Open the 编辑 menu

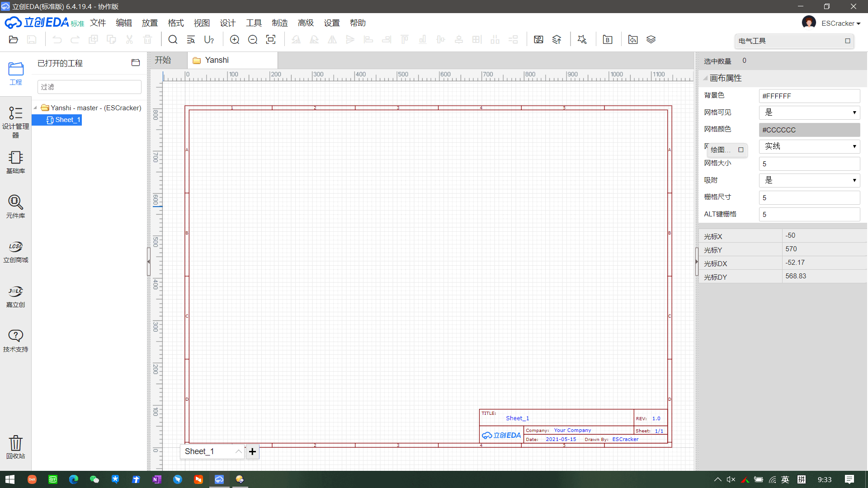124,23
